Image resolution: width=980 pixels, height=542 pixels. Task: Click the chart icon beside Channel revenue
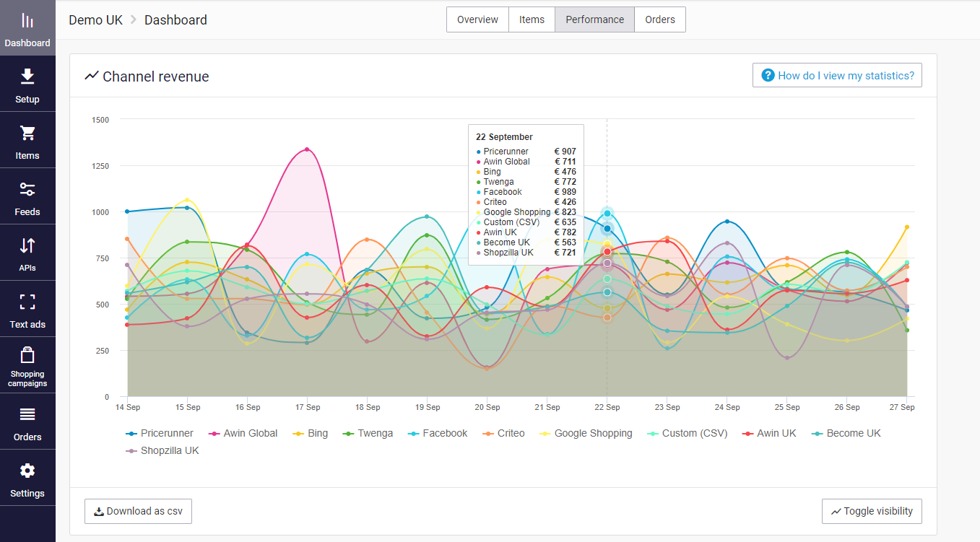point(91,76)
